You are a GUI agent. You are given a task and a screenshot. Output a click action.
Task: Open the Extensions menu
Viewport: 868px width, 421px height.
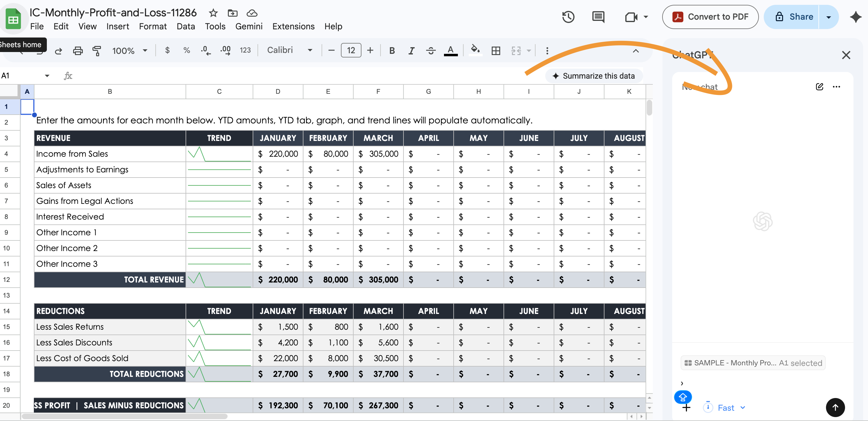point(293,26)
